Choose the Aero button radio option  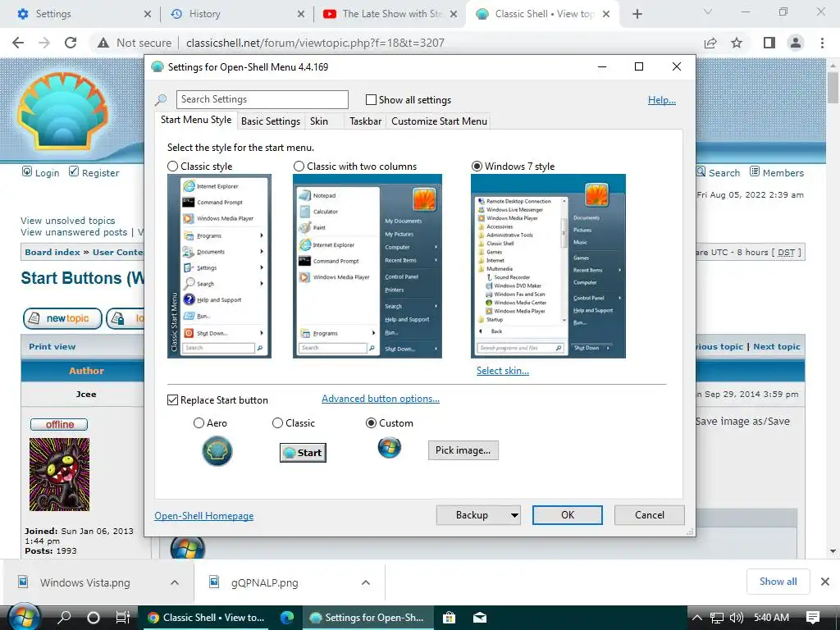[199, 423]
